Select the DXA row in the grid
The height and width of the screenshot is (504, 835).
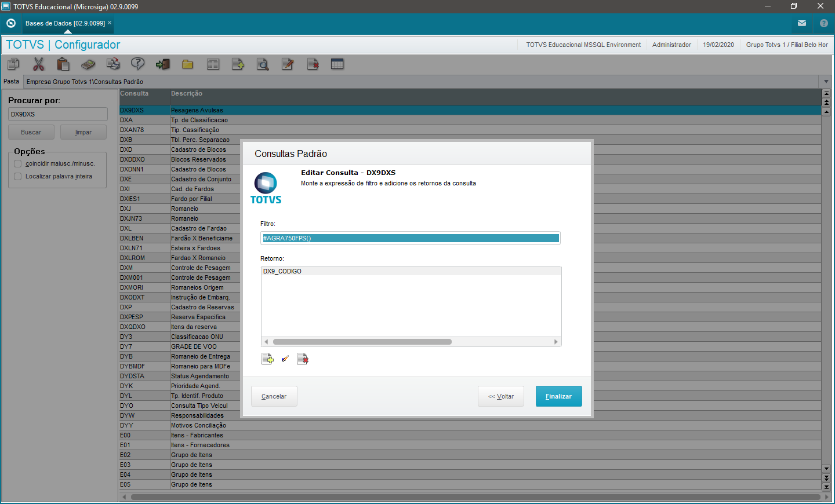[470, 120]
